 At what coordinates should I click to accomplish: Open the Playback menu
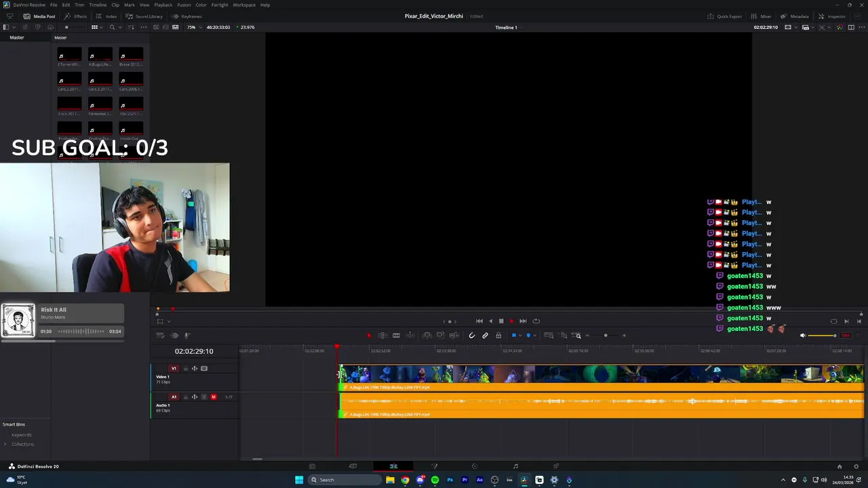click(x=163, y=5)
